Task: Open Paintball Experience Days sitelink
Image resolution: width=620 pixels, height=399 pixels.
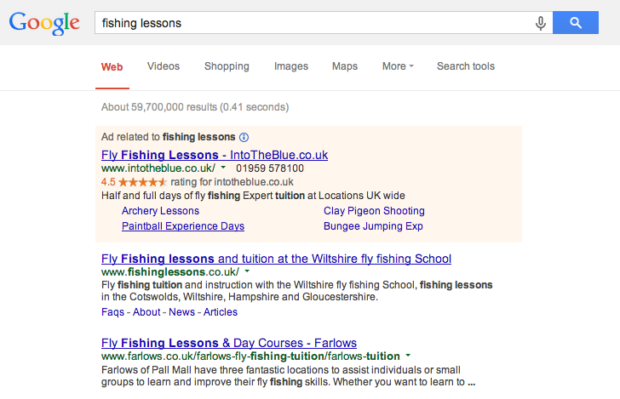Action: coord(183,226)
